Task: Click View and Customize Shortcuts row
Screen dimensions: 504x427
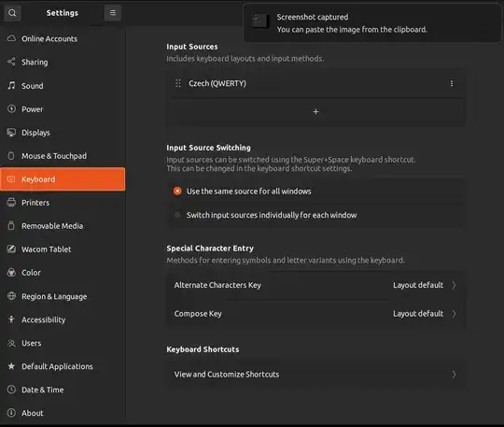Action: pyautogui.click(x=315, y=375)
